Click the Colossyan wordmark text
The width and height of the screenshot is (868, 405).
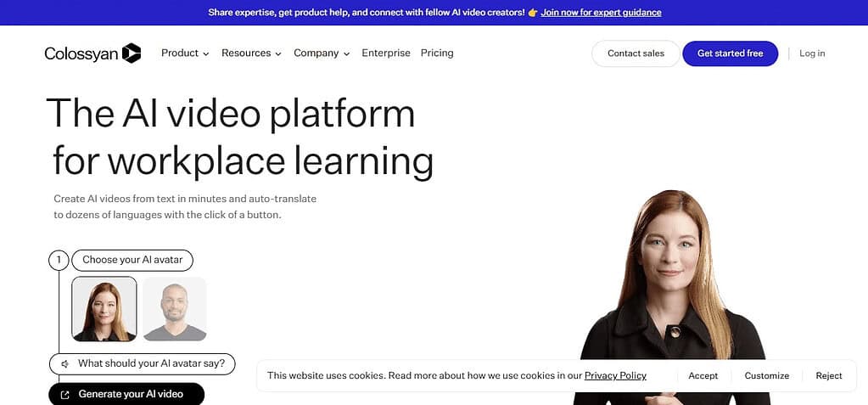81,53
